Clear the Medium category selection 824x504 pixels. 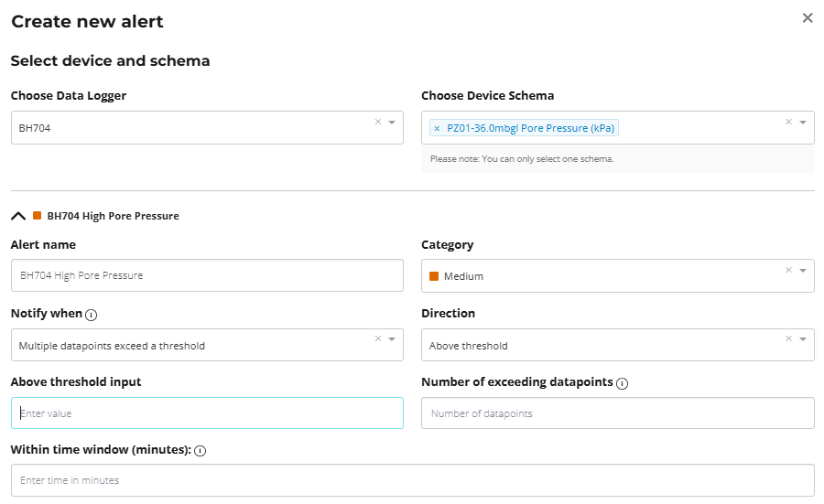pos(789,270)
